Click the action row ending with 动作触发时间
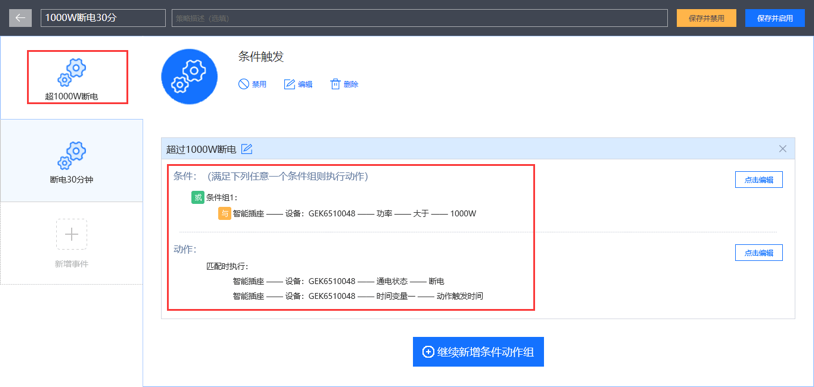The height and width of the screenshot is (387, 814). coord(358,296)
